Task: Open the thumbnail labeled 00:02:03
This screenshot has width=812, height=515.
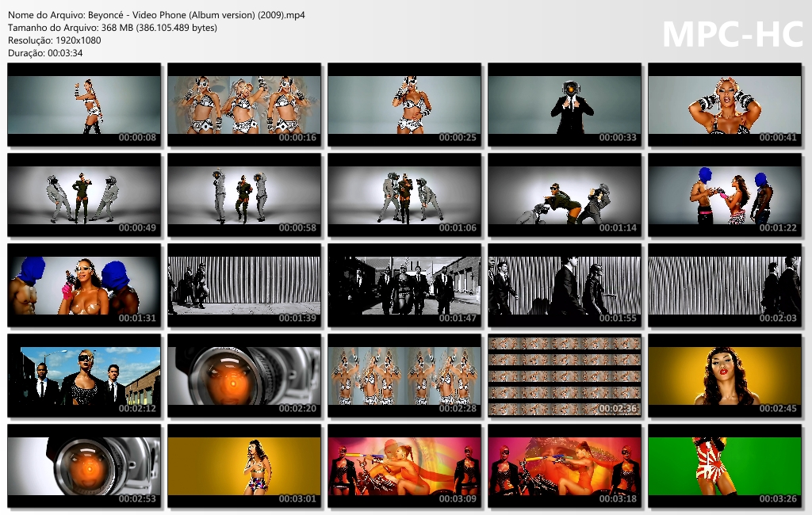Action: coord(725,286)
